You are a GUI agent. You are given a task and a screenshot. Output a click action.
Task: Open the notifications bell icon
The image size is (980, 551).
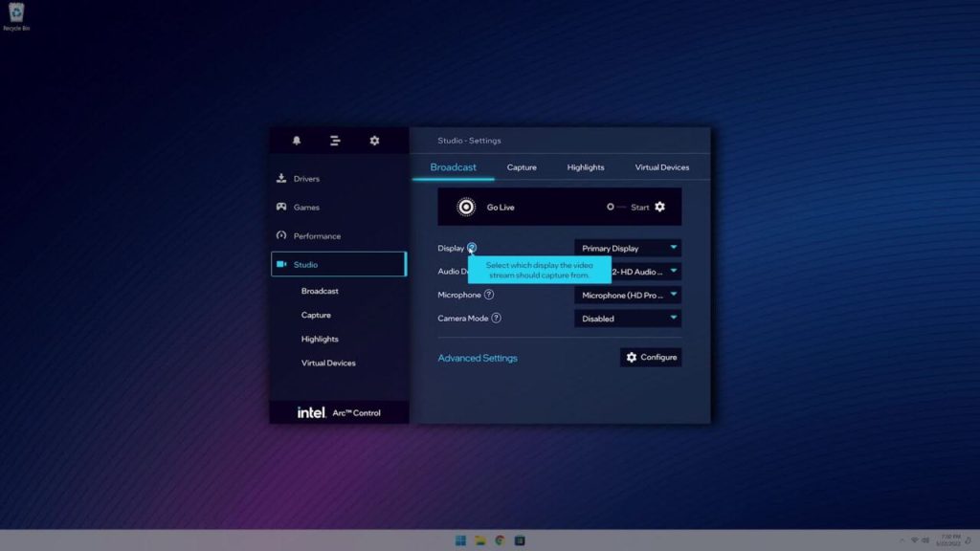[x=297, y=141]
